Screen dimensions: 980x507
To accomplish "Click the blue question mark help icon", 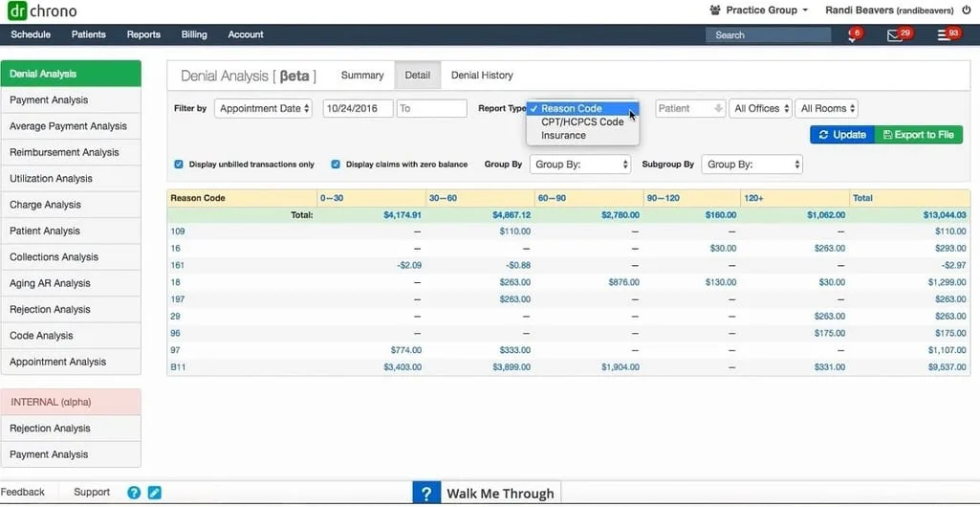I will pyautogui.click(x=134, y=492).
